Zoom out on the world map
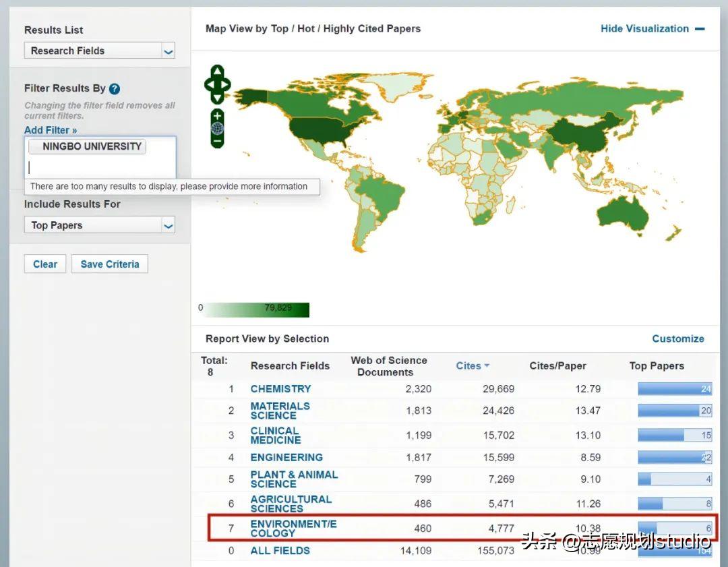Screen dimensions: 728x567 click(217, 142)
